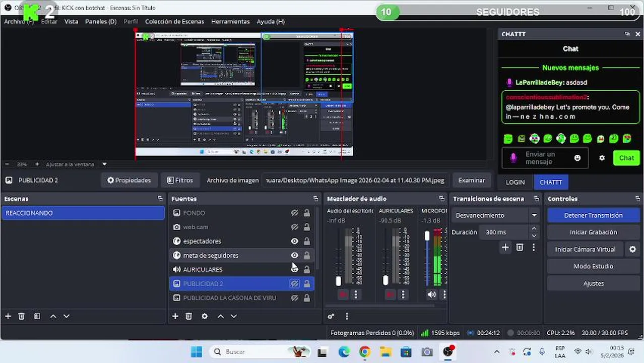Screen dimensions: 644x363
Task: Open Filtros for selected source
Action: (180, 180)
